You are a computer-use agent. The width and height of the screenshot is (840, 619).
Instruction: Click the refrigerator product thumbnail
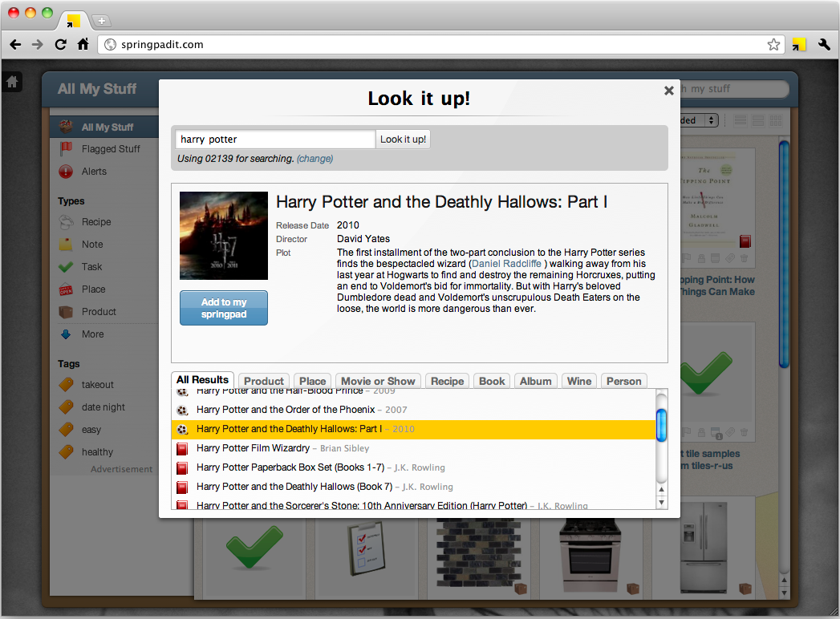click(x=704, y=548)
